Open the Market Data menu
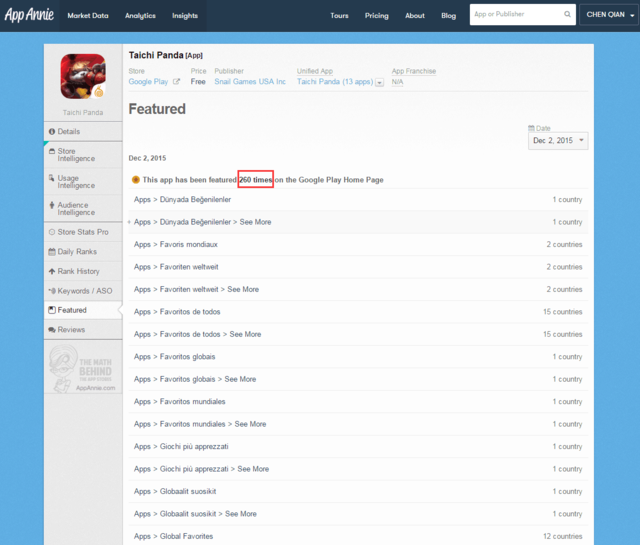The height and width of the screenshot is (545, 640). [88, 16]
